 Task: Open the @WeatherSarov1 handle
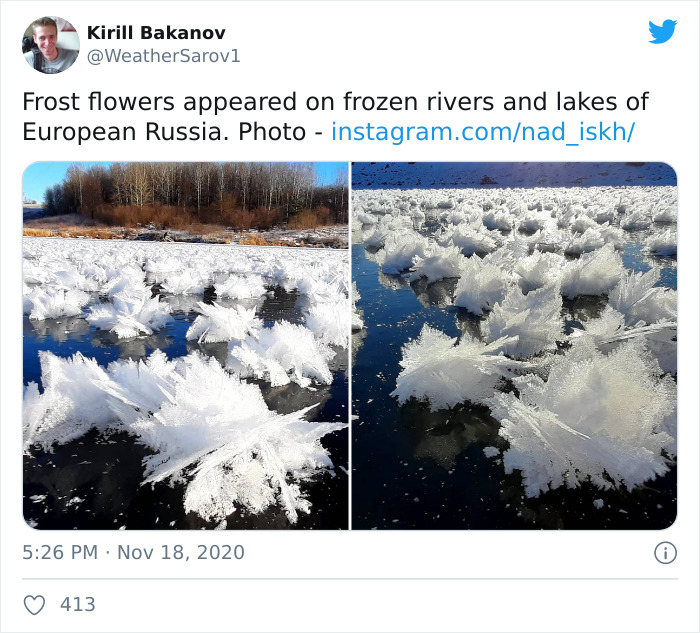pyautogui.click(x=164, y=56)
